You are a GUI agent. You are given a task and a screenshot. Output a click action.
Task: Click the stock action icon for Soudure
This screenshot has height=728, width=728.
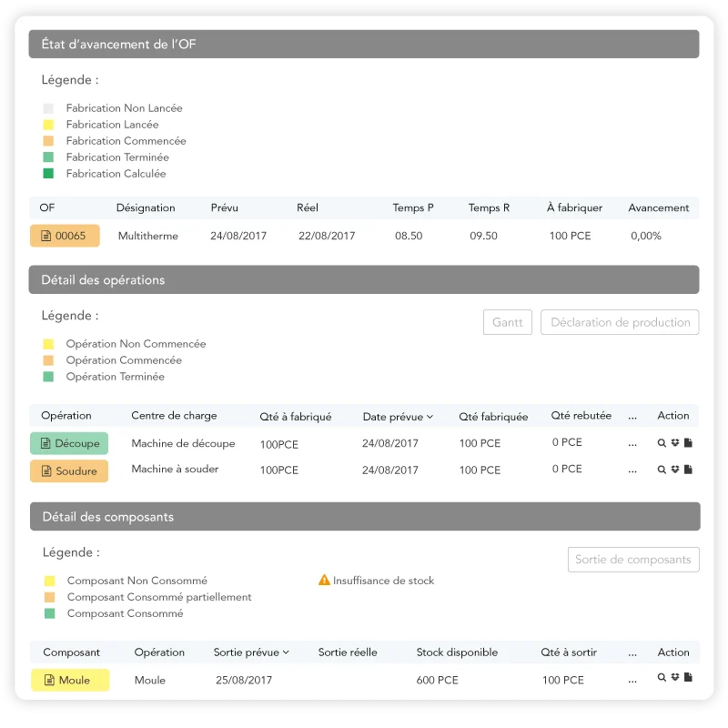point(675,470)
